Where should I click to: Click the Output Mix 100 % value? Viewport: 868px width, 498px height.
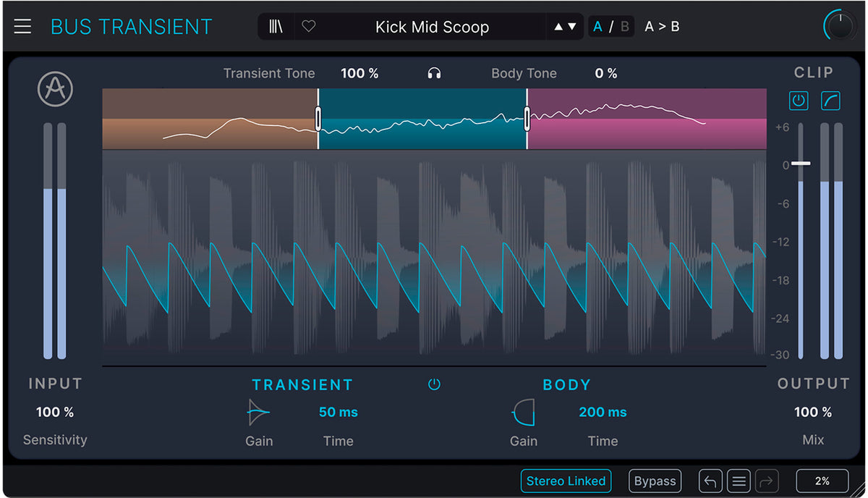tap(813, 412)
